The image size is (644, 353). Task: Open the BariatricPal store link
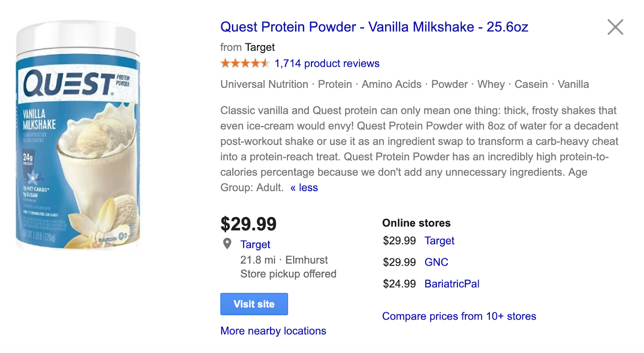tap(452, 284)
